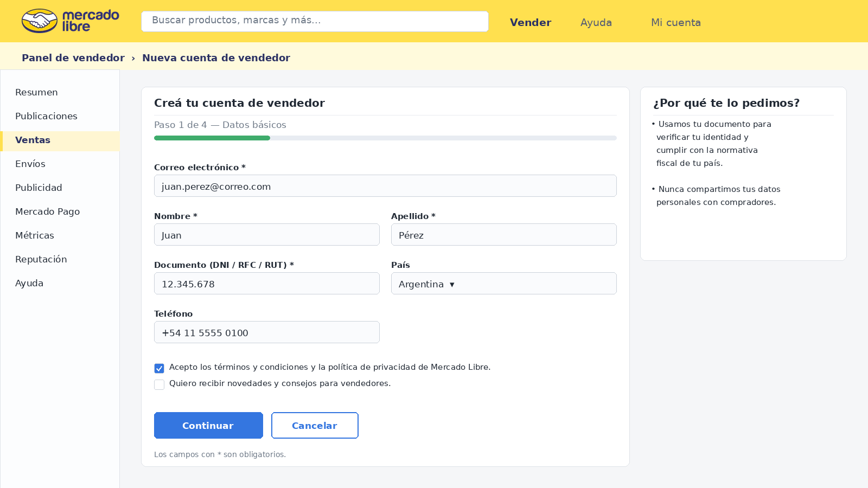
Task: Uncheck the terms and conditions checkbox
Action: pos(159,368)
